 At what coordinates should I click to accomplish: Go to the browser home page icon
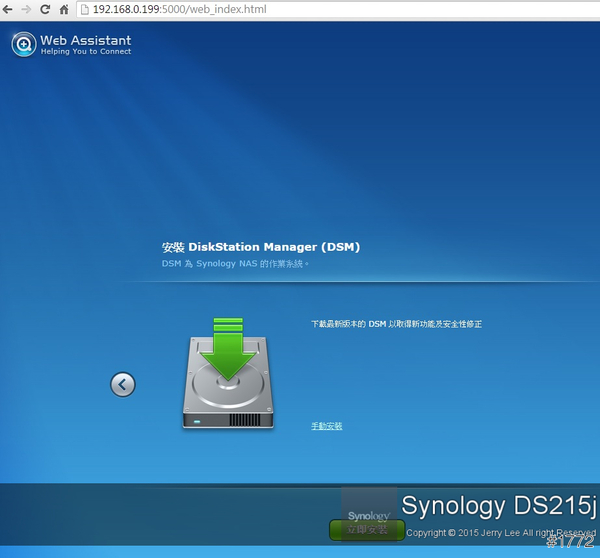coord(64,9)
